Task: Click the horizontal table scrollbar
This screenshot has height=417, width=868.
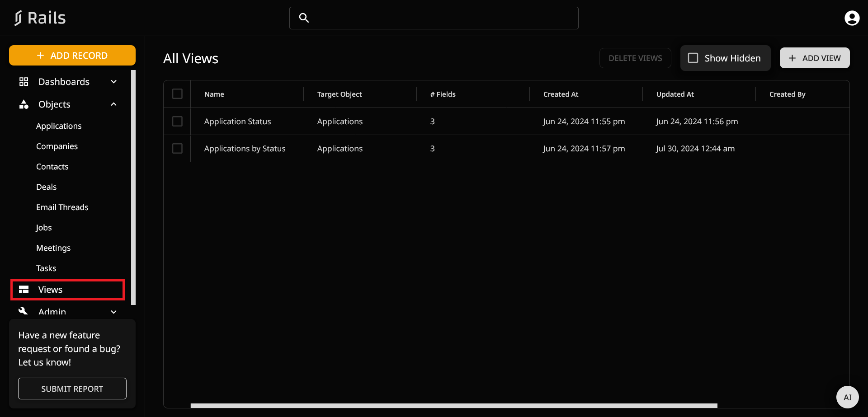Action: click(x=454, y=406)
